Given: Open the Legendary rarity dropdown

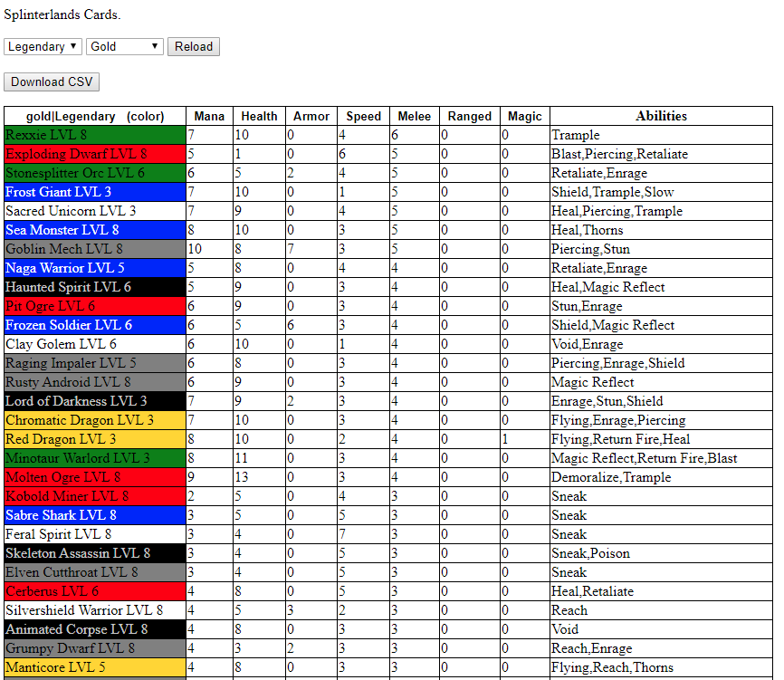Looking at the screenshot, I should coord(43,46).
